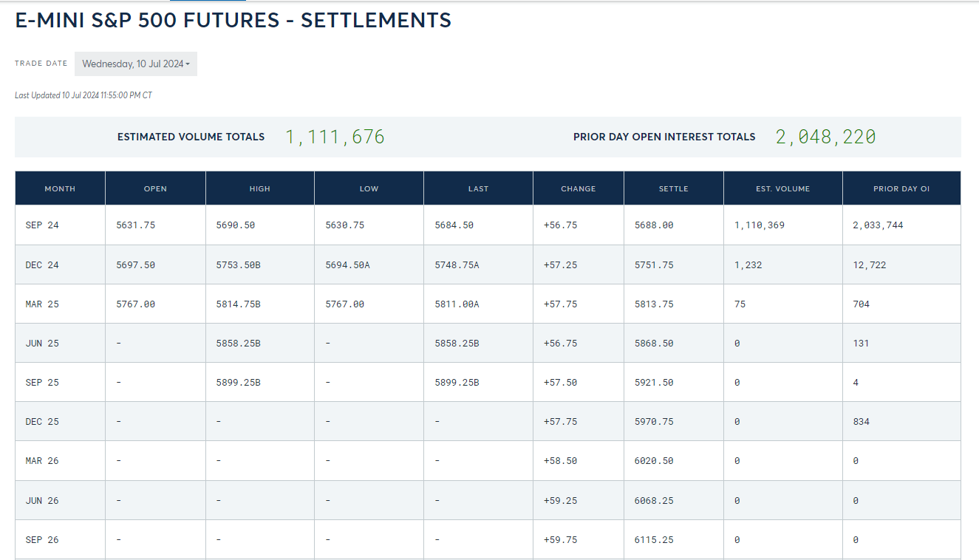Click settle price 5688.00
This screenshot has height=560, width=979.
(654, 225)
